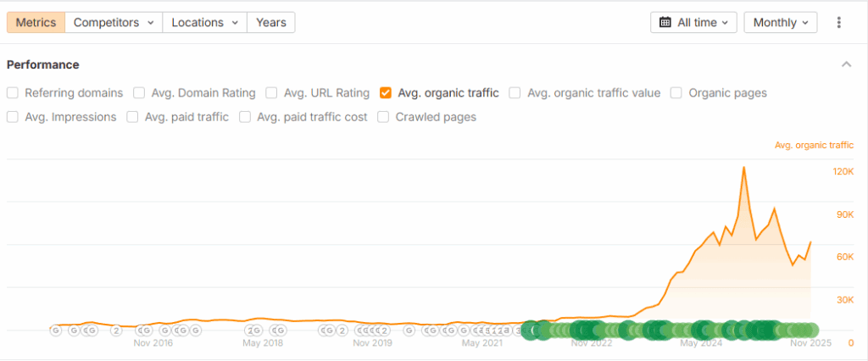Switch to the Metrics tab
Viewport: 868px width, 361px height.
36,22
